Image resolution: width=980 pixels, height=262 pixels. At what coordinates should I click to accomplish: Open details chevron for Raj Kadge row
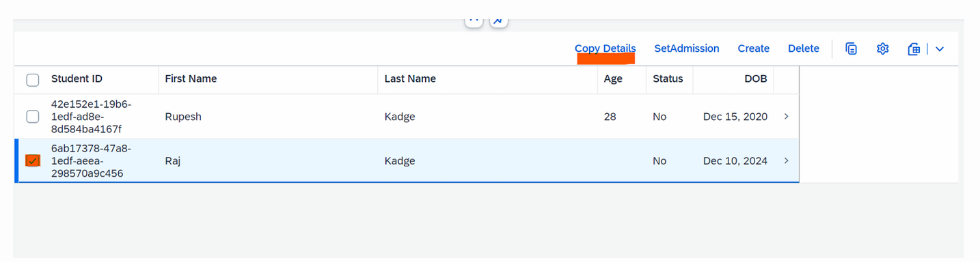click(786, 161)
